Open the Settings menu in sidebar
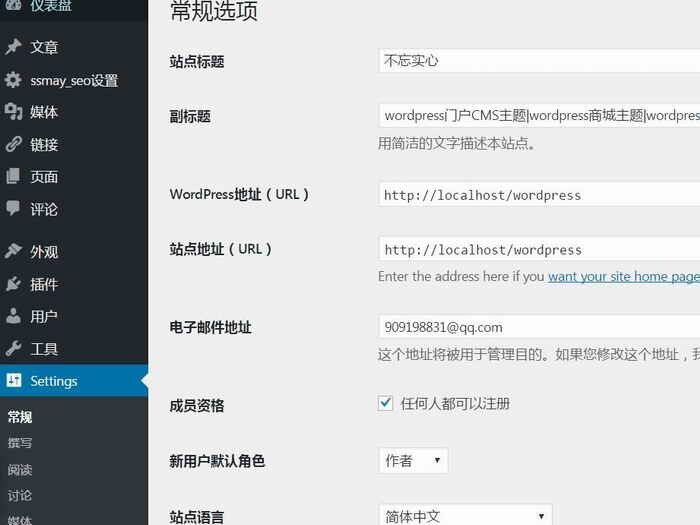The width and height of the screenshot is (700, 525). (54, 381)
